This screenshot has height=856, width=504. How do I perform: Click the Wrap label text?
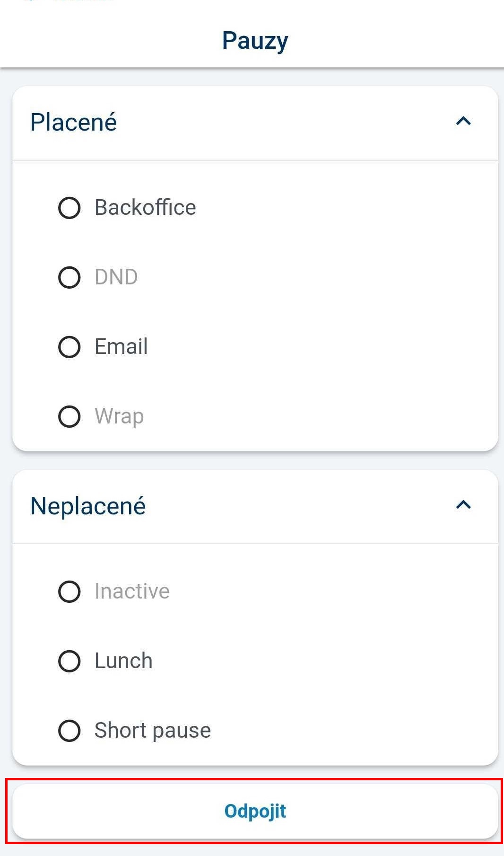pyautogui.click(x=119, y=416)
